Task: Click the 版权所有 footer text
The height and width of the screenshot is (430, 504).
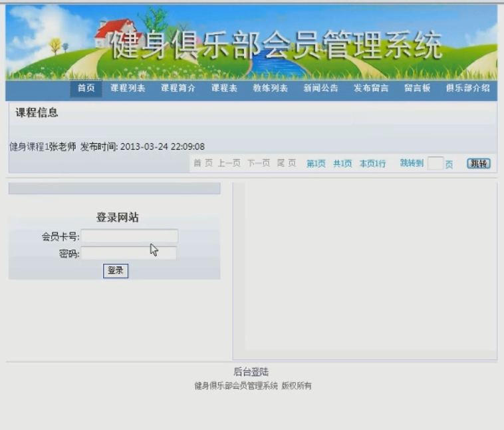Action: click(297, 385)
